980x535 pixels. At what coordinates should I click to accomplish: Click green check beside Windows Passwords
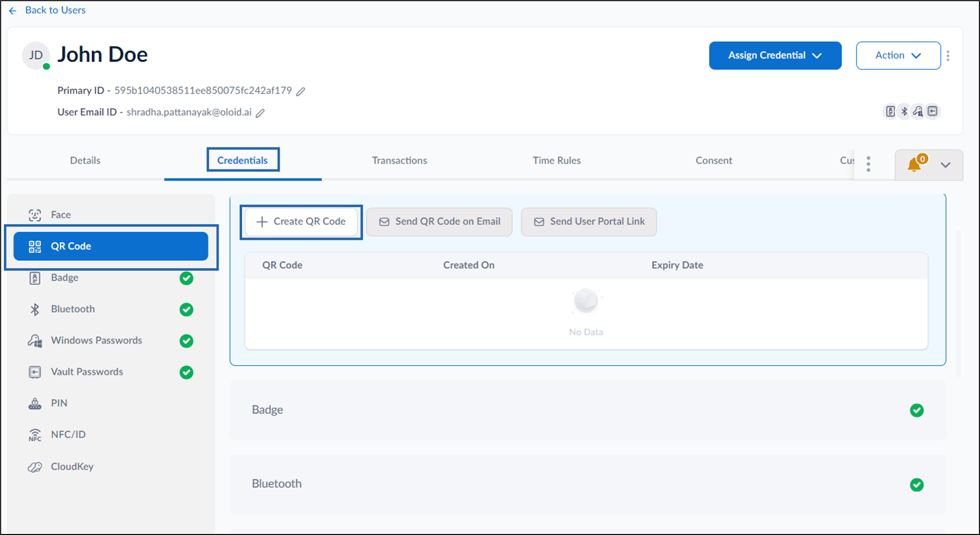coord(186,341)
